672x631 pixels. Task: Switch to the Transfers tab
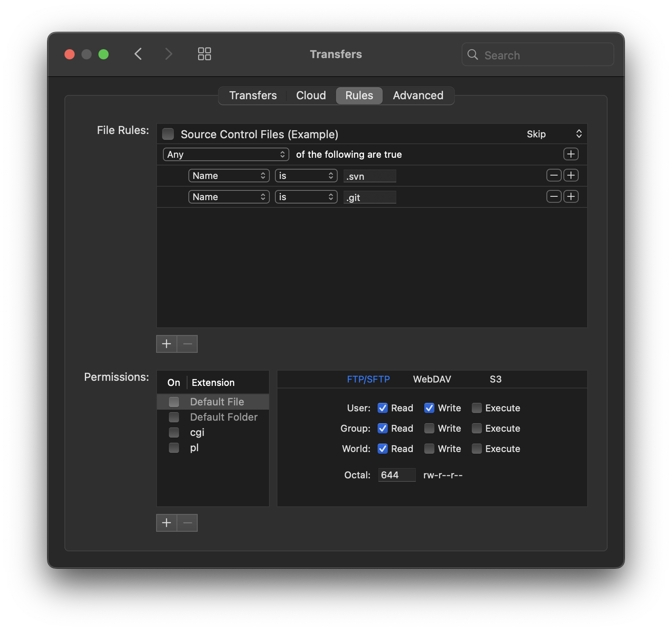pos(253,95)
